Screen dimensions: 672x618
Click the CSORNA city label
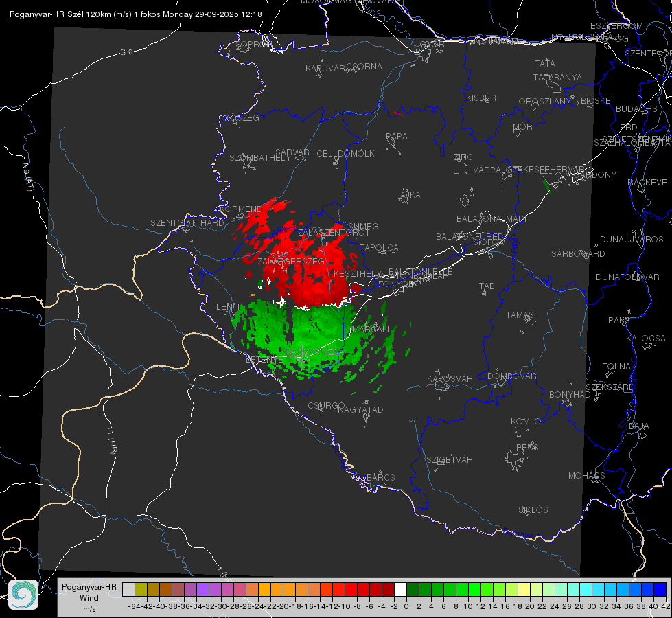(x=364, y=67)
